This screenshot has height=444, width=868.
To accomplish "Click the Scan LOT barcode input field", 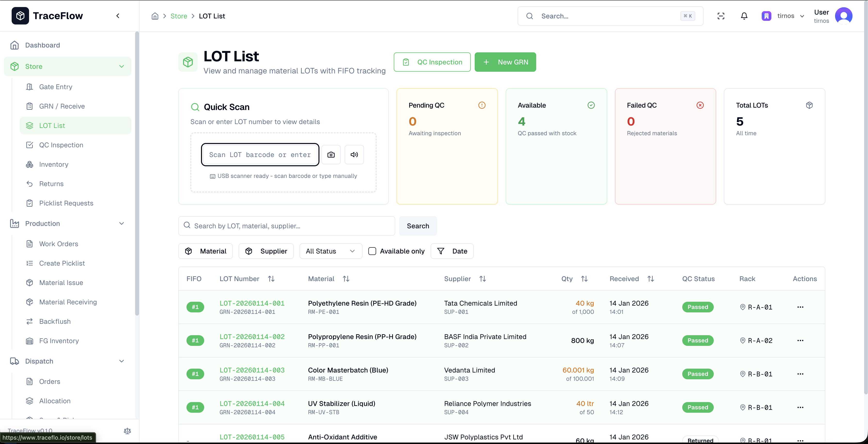I will pos(260,155).
